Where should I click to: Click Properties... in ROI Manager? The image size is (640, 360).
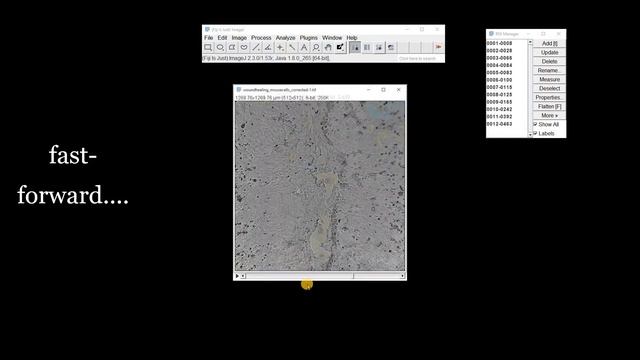(x=549, y=97)
